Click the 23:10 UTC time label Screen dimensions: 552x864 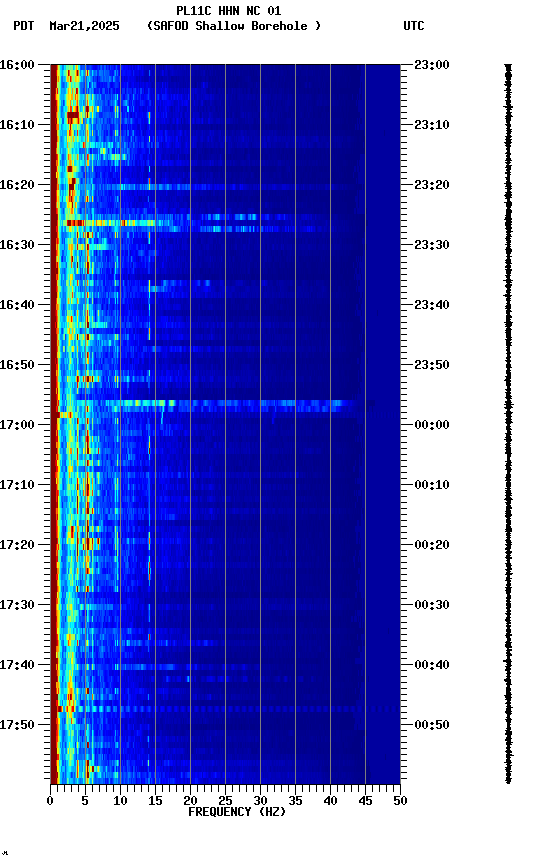click(x=432, y=125)
